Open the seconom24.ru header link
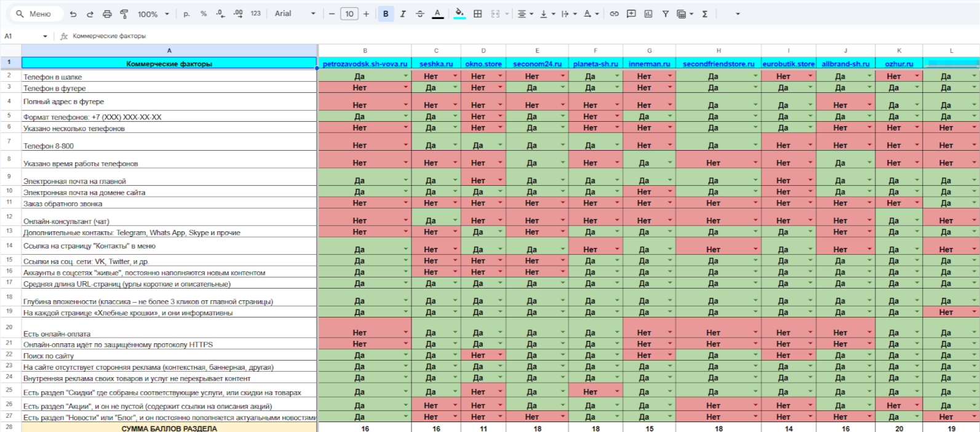 pyautogui.click(x=537, y=63)
